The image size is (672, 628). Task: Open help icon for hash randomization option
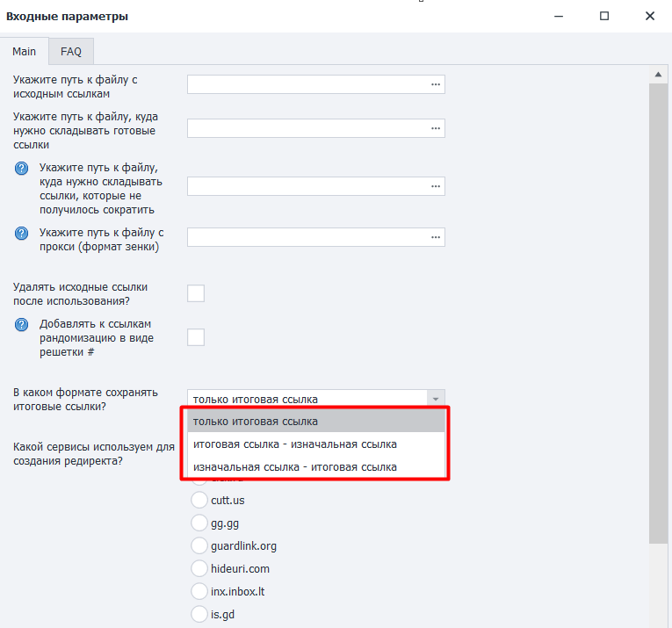pos(21,325)
